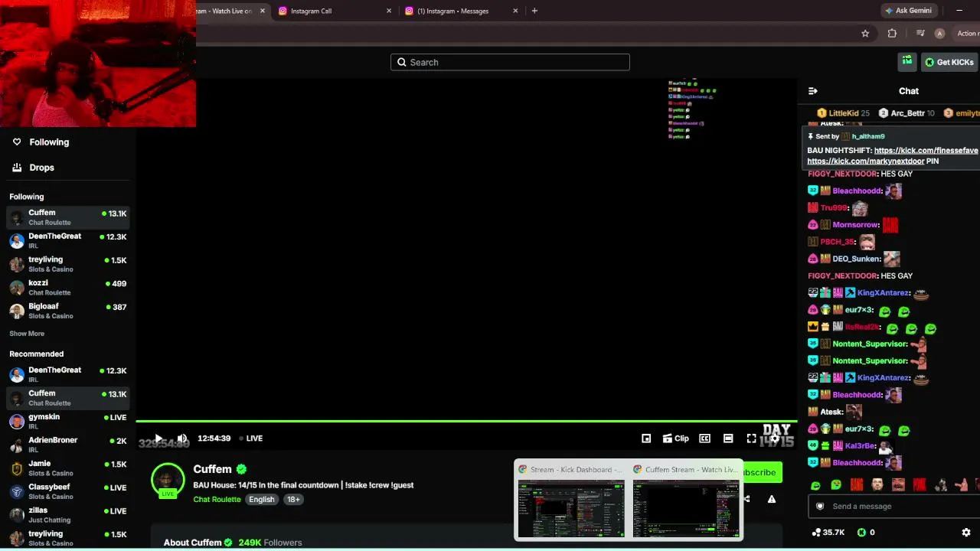Open zillas recommended channel
980x551 pixels.
tap(68, 514)
